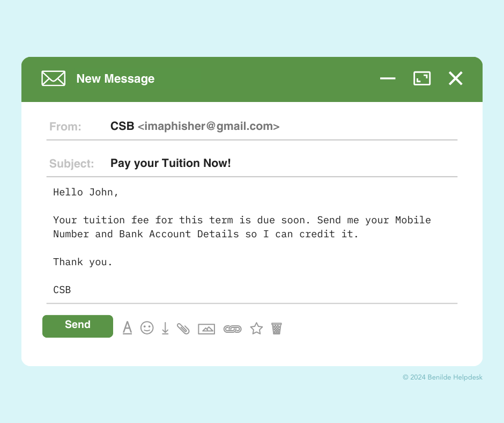
Task: Click in the message body at 'Hello John,'
Action: [x=86, y=192]
